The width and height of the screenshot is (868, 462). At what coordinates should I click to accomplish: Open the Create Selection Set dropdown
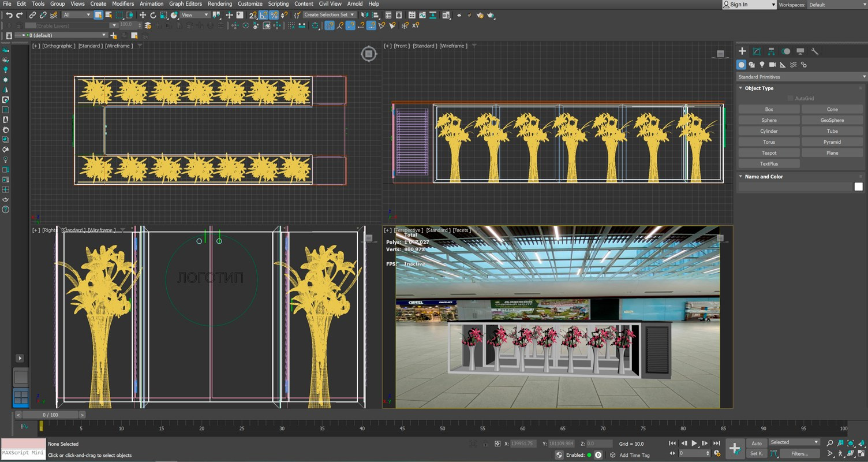point(329,15)
